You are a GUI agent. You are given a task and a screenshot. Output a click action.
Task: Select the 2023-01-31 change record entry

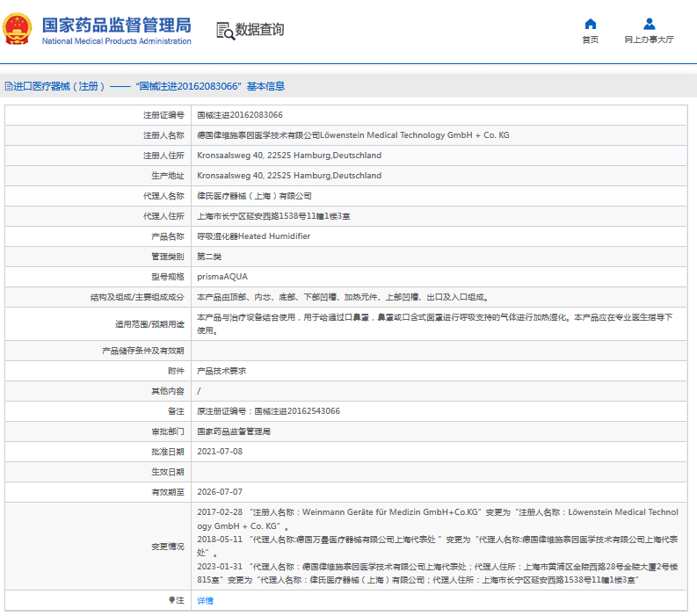coord(438,573)
